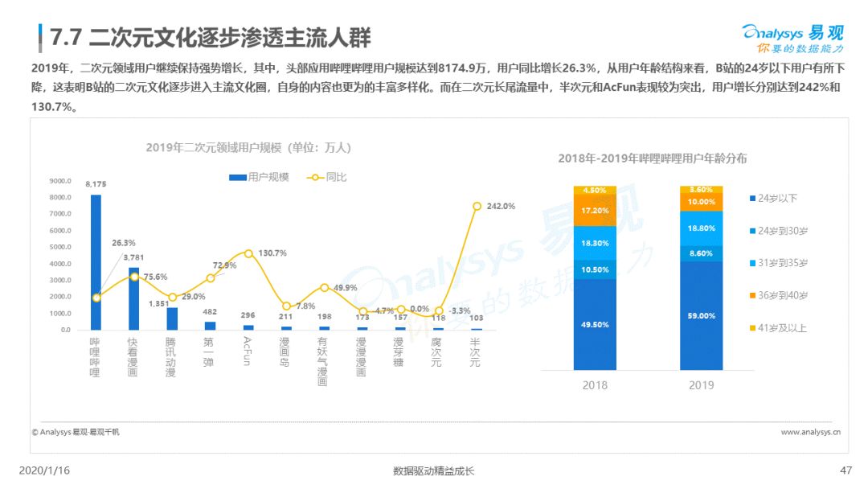Click the 腐次元 x-axis label
Screen dimensions: 868x489
(436, 352)
